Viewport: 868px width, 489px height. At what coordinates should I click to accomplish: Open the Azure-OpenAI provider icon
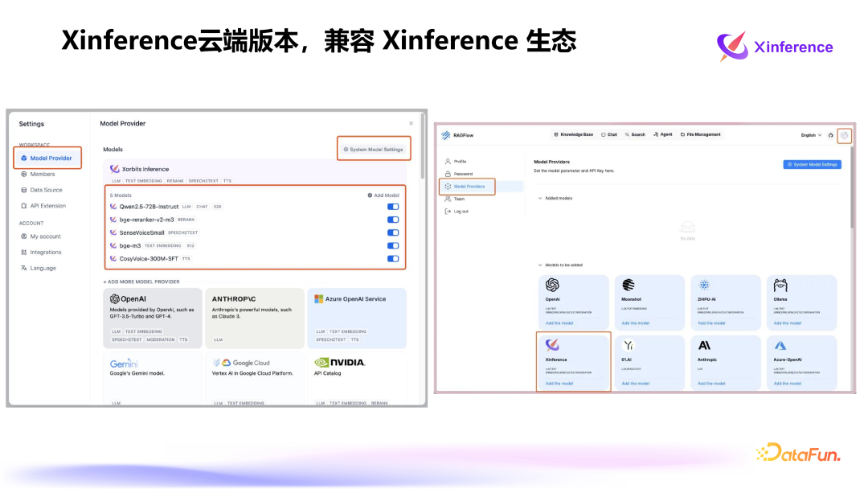click(780, 345)
